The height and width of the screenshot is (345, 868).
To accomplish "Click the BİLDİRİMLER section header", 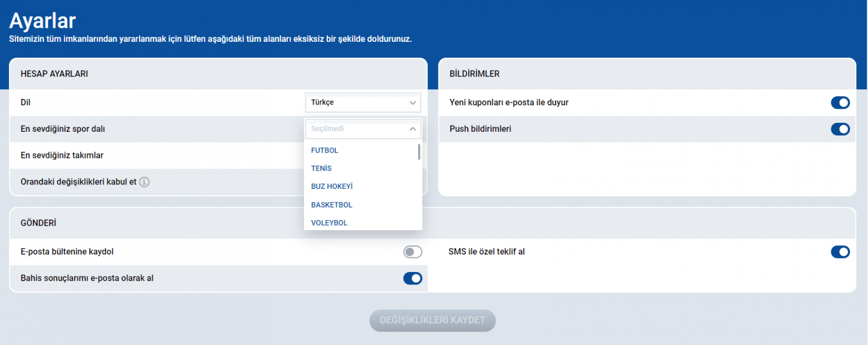I will click(x=474, y=74).
